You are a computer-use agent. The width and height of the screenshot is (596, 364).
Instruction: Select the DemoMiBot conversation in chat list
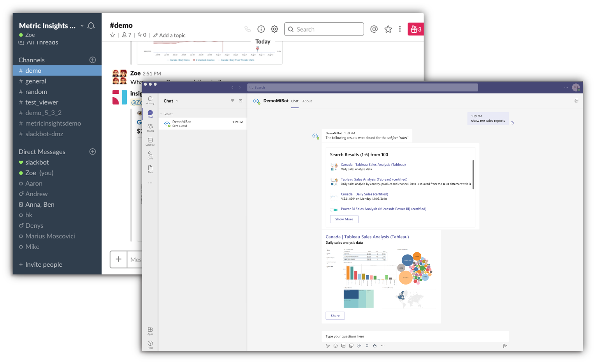[203, 123]
